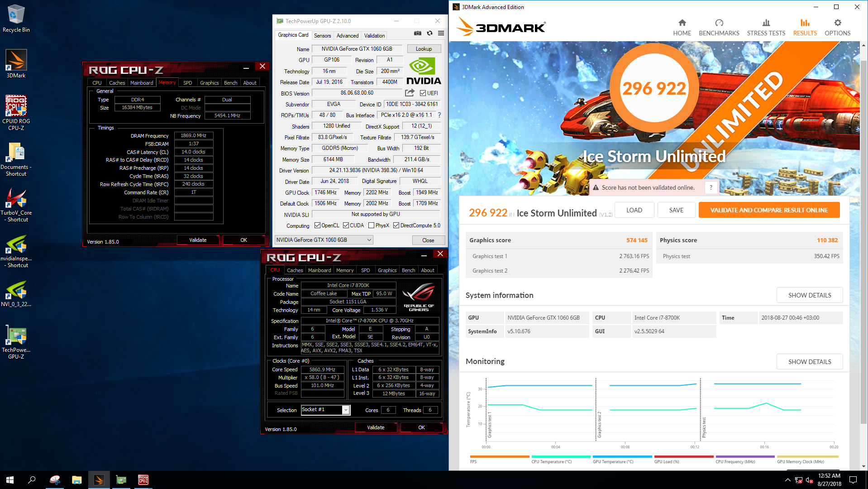Viewport: 868px width, 489px height.
Task: Open BENCHMARKS in the 3DMark navigation
Action: coord(719,28)
